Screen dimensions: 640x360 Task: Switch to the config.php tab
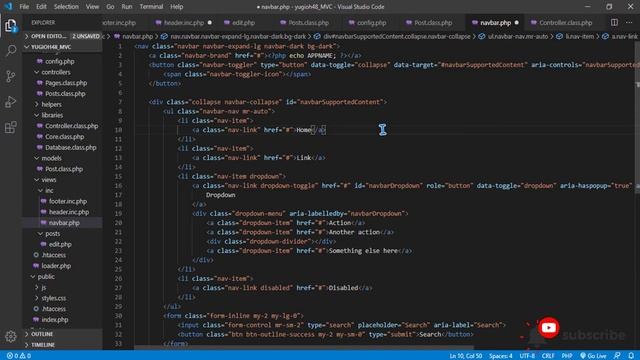(x=371, y=23)
